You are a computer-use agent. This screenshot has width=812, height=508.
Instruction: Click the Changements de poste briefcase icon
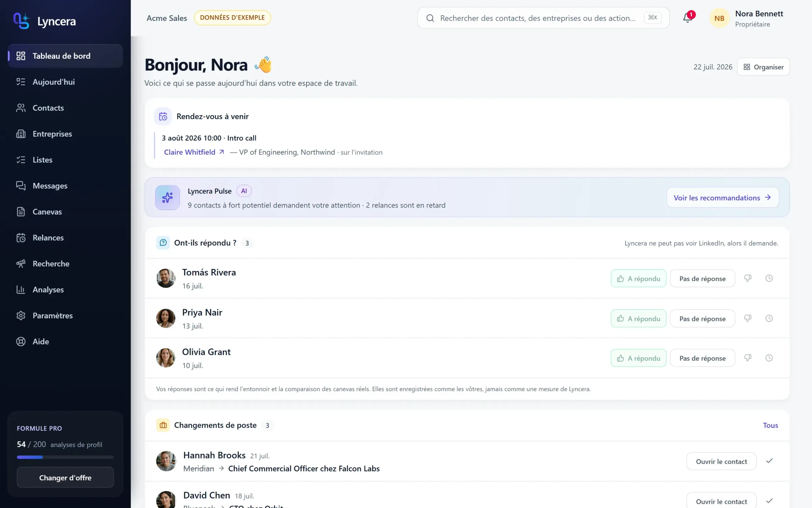coord(163,425)
